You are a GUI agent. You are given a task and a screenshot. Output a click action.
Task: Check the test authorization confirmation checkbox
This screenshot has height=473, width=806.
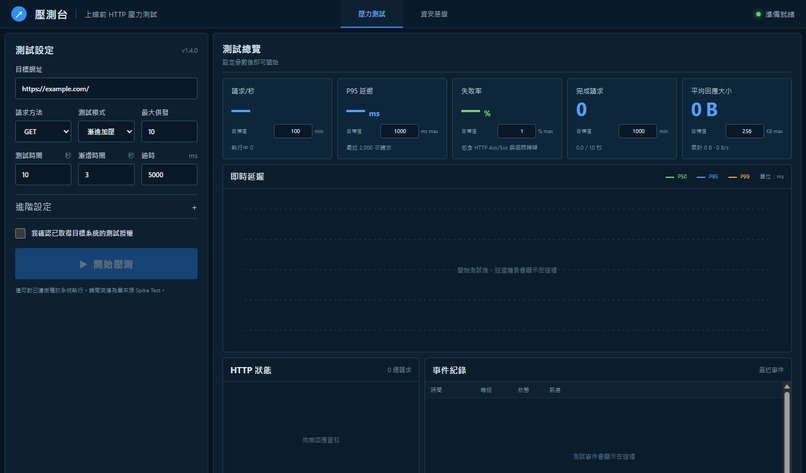click(21, 233)
